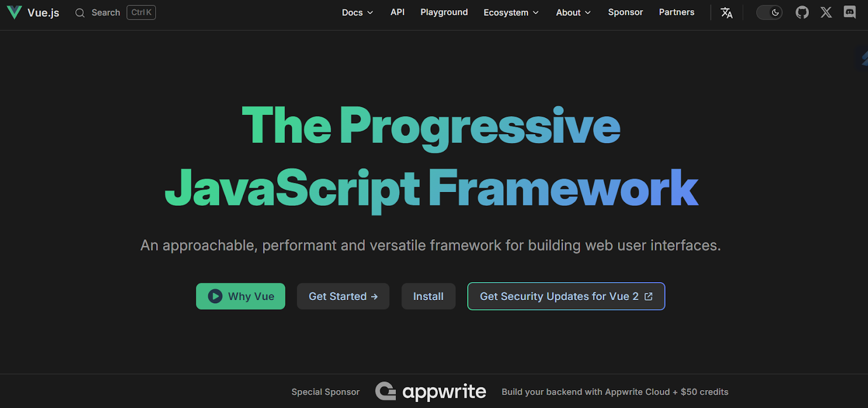Viewport: 868px width, 408px height.
Task: Open the Sponsor nav link
Action: click(626, 12)
